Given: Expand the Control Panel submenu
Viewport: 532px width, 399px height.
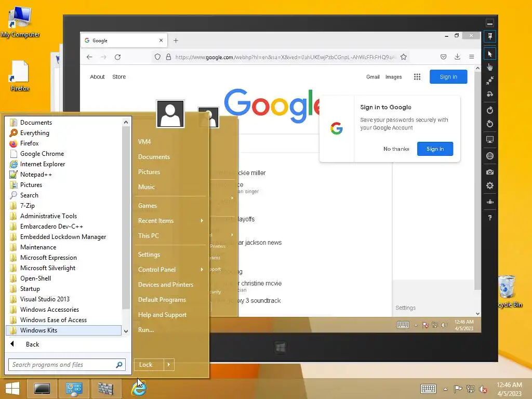Looking at the screenshot, I should pyautogui.click(x=170, y=270).
